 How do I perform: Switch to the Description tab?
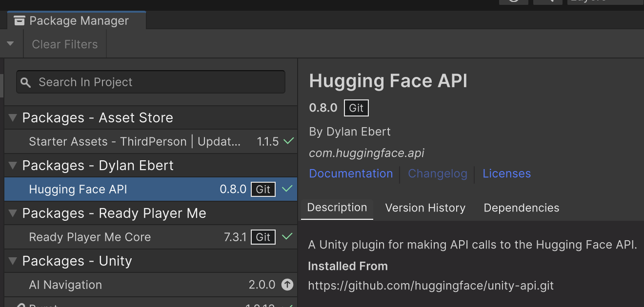(x=337, y=208)
